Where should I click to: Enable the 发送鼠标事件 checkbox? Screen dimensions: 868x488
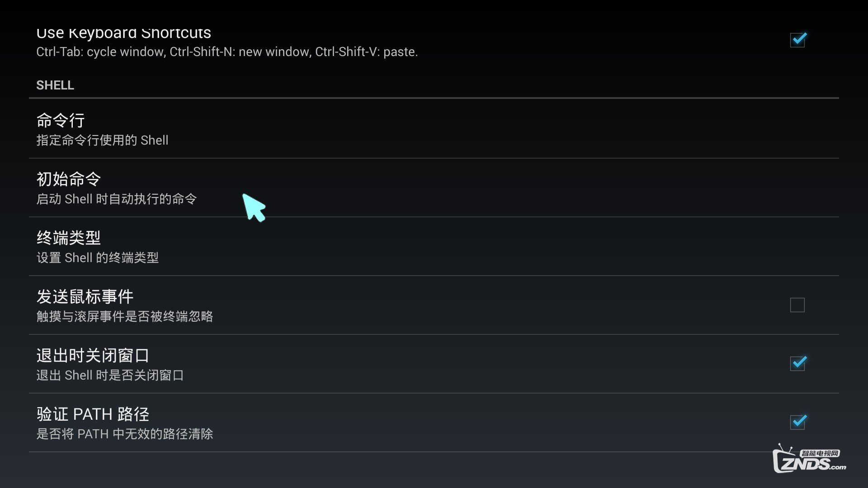(x=797, y=305)
